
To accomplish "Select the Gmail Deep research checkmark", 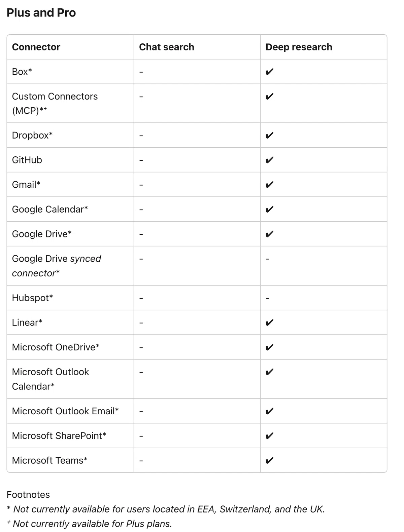I will (269, 185).
